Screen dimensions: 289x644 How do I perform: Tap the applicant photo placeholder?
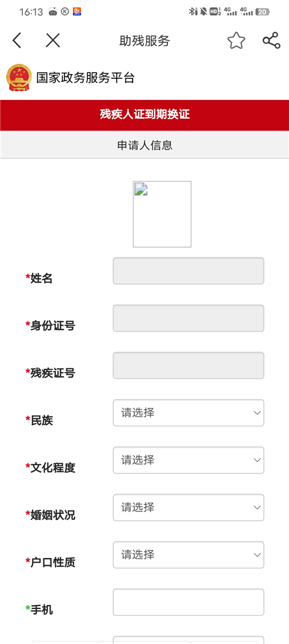point(162,214)
